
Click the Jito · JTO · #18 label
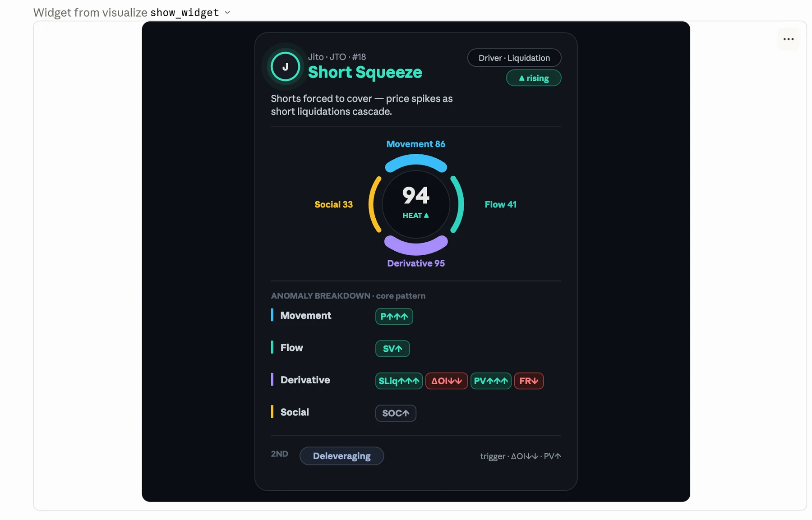tap(337, 57)
